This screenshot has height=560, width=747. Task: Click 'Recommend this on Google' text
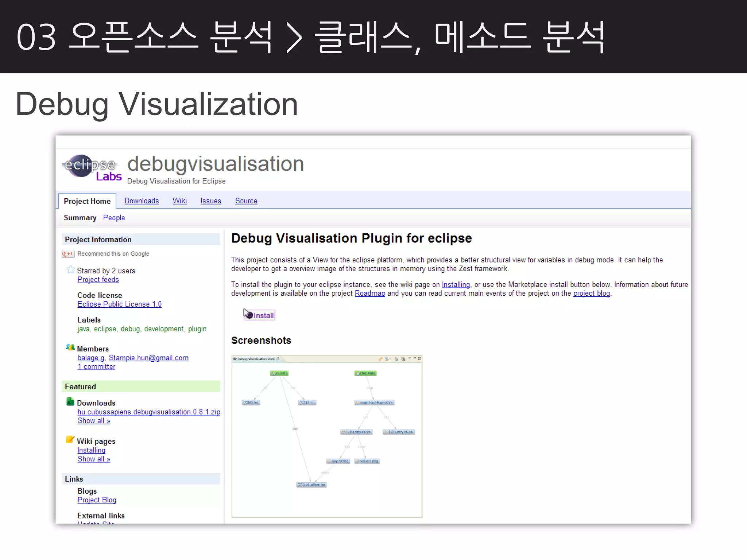click(x=113, y=254)
